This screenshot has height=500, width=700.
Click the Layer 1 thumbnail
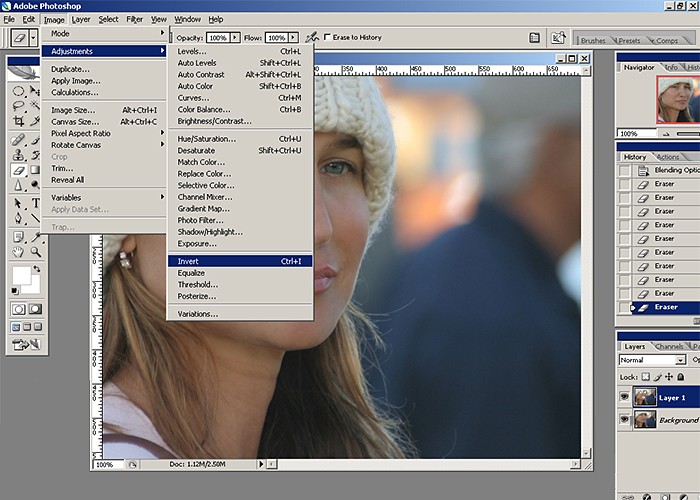pos(645,397)
